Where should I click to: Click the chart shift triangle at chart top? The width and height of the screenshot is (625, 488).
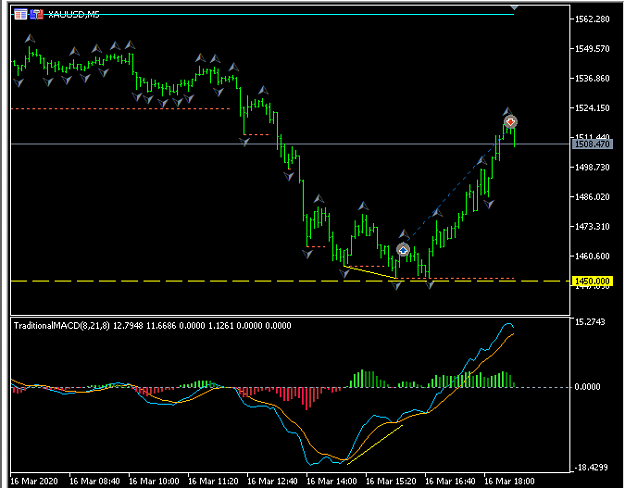[x=514, y=8]
